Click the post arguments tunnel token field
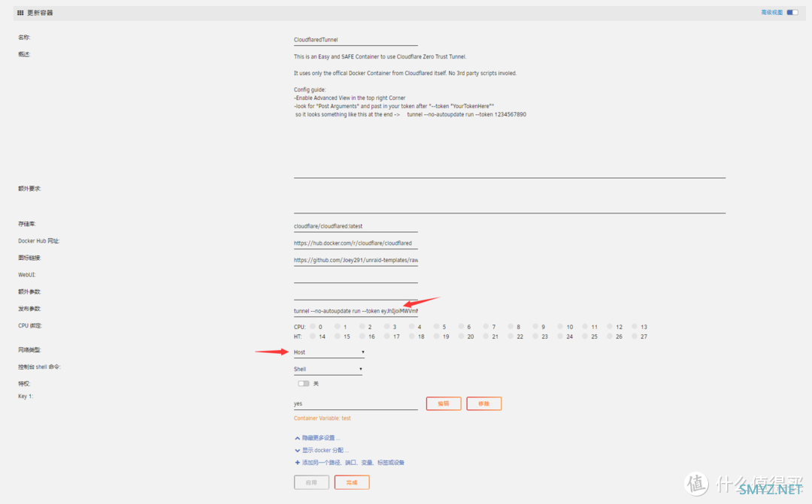Image resolution: width=812 pixels, height=504 pixels. coord(355,311)
